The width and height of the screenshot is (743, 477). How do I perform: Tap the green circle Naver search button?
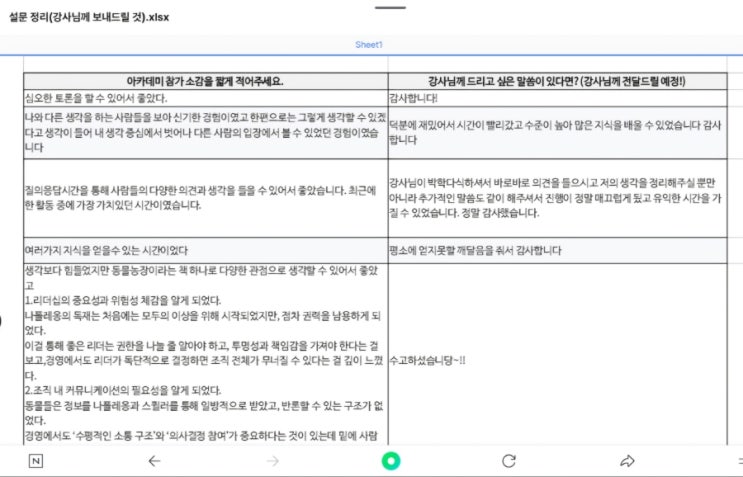click(391, 461)
